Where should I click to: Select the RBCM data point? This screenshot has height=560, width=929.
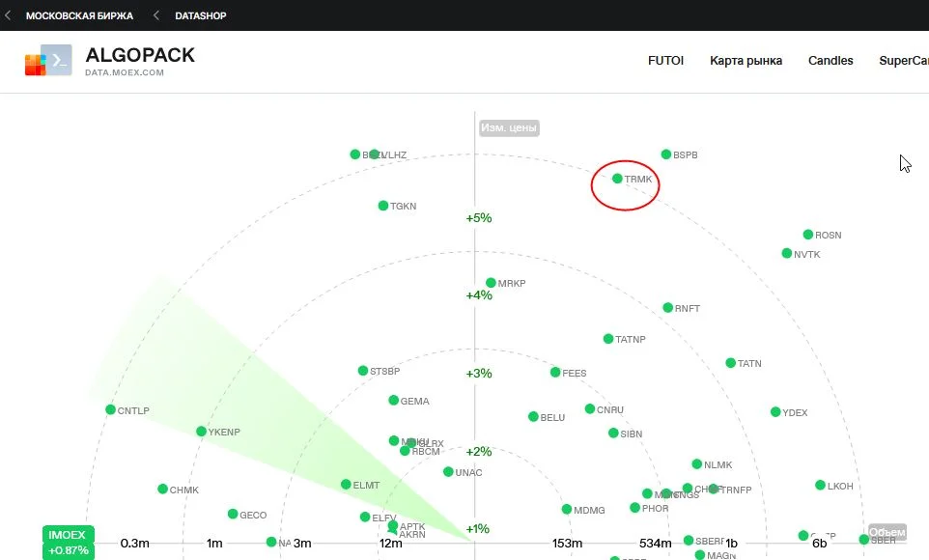(405, 451)
